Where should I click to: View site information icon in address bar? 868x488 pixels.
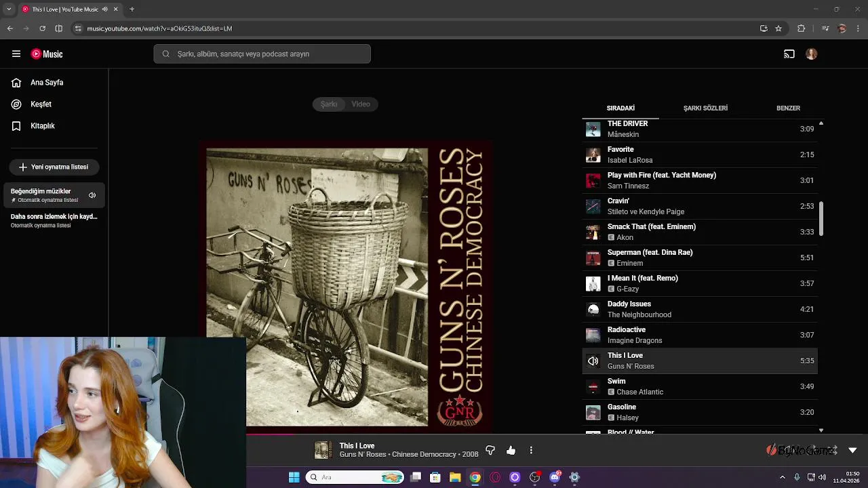(x=79, y=28)
